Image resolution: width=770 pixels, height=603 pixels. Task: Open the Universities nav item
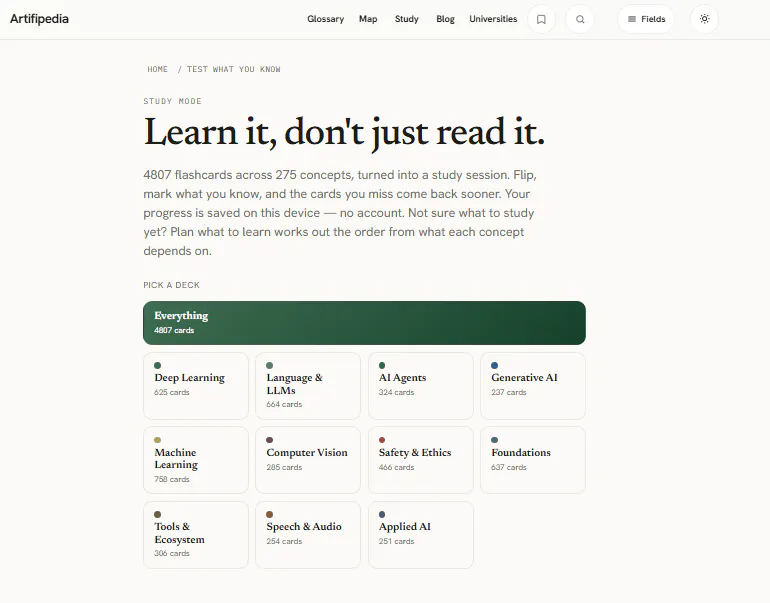(x=493, y=19)
